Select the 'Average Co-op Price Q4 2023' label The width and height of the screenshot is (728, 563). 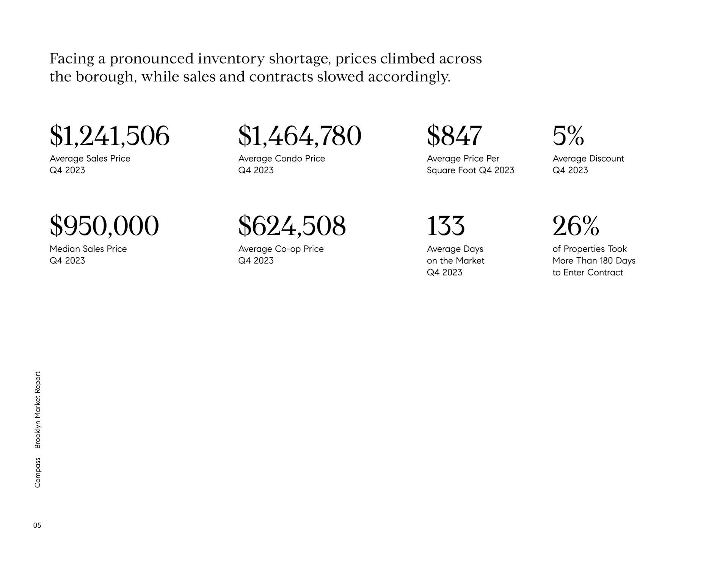(281, 255)
